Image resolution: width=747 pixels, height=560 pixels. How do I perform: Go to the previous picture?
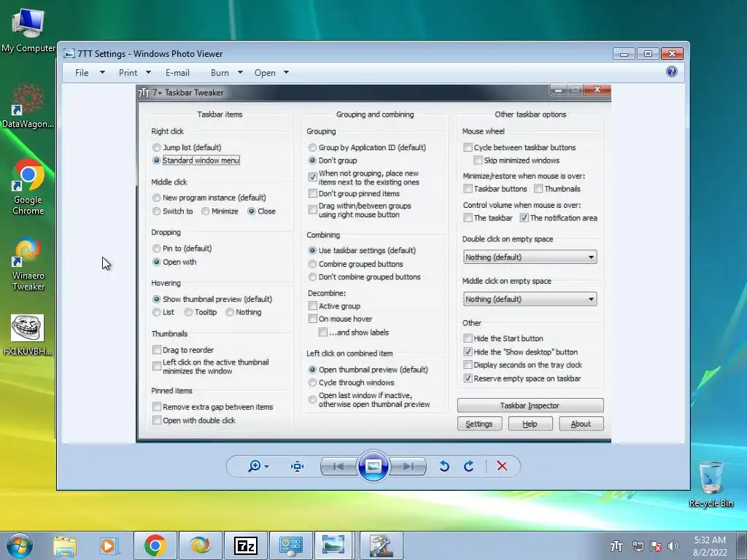coord(338,466)
